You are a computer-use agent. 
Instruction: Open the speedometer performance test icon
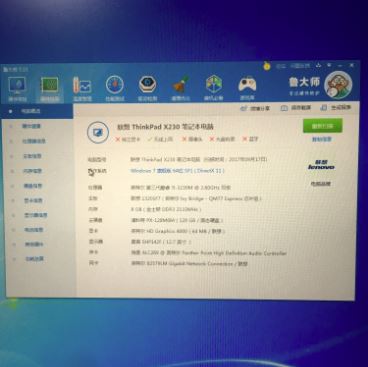coord(115,88)
